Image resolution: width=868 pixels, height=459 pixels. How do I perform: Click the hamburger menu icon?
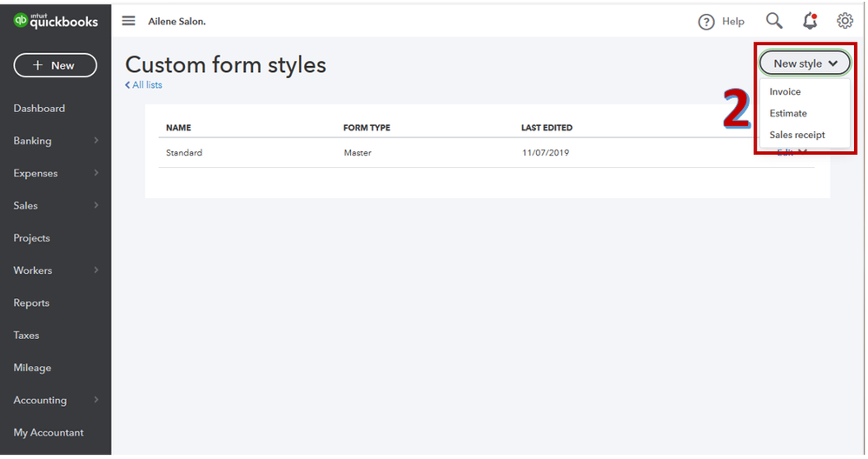click(x=129, y=21)
